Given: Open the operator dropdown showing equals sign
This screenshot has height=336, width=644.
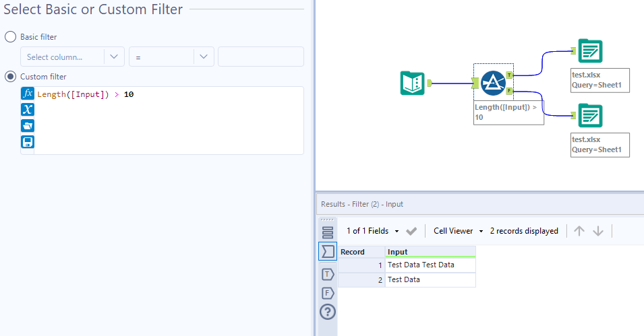Looking at the screenshot, I should tap(171, 57).
